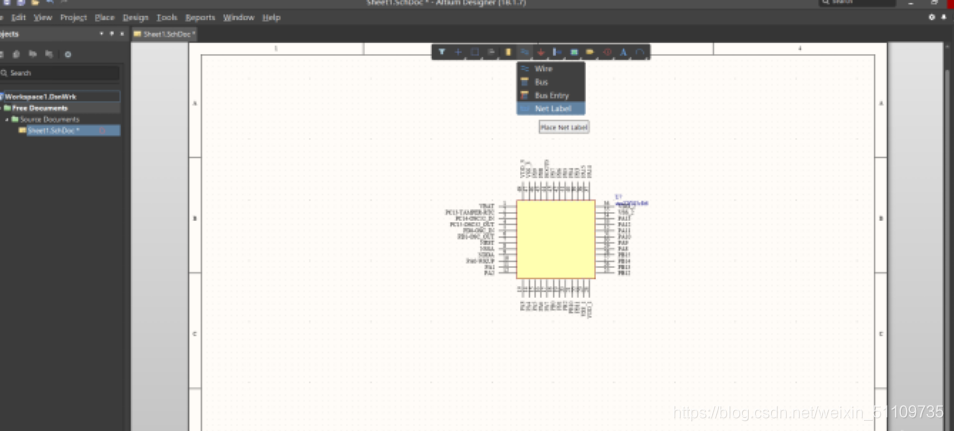The height and width of the screenshot is (431, 954).
Task: Open Projects panel settings gear
Action: tap(68, 54)
